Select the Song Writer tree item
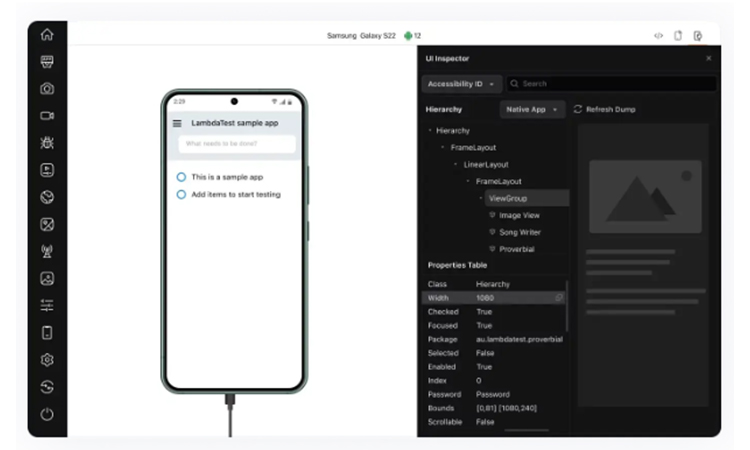 point(519,232)
